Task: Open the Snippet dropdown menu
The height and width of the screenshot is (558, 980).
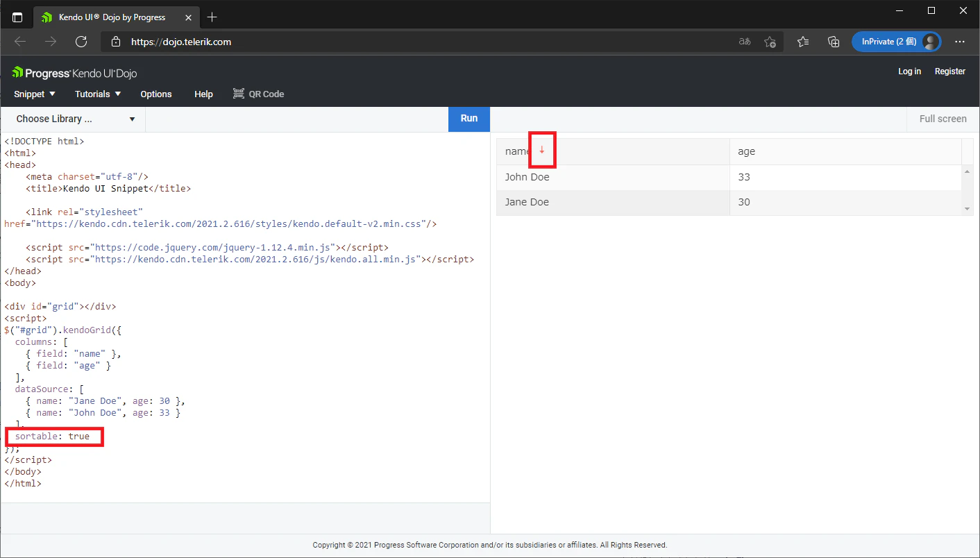Action: pyautogui.click(x=35, y=94)
